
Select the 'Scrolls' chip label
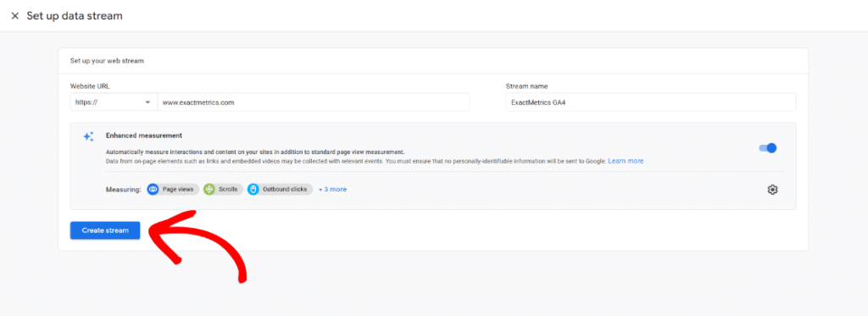(x=228, y=189)
